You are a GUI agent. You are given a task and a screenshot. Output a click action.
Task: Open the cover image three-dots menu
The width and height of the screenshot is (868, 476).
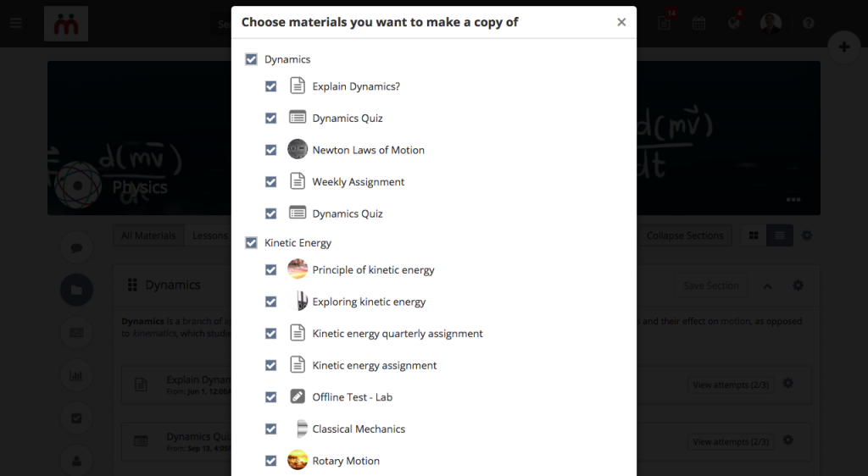click(x=793, y=200)
